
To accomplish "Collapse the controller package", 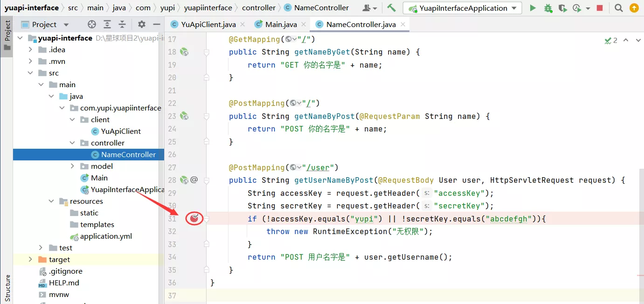I will (72, 143).
